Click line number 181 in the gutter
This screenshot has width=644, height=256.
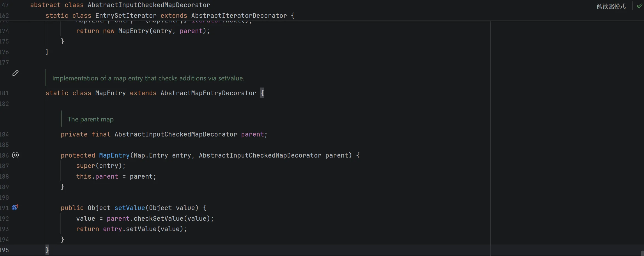coord(4,93)
